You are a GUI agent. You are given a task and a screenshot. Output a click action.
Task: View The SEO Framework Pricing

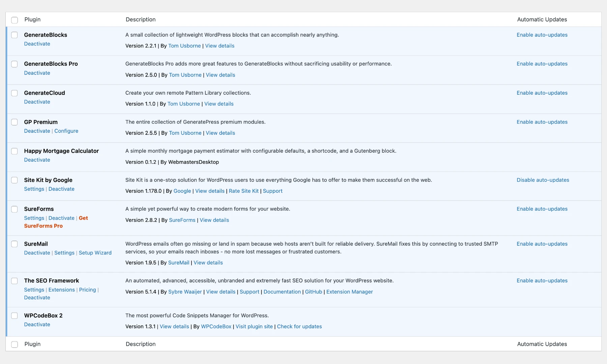point(88,290)
